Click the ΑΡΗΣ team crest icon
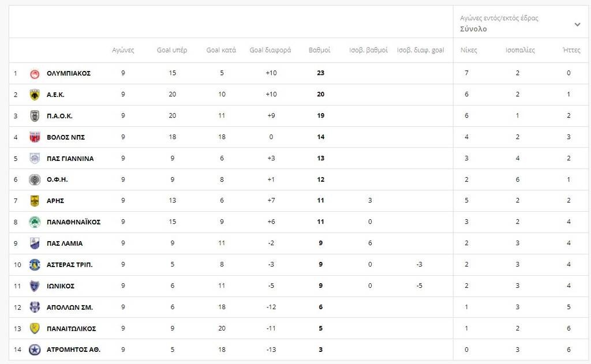This screenshot has height=364, width=591. pos(35,201)
